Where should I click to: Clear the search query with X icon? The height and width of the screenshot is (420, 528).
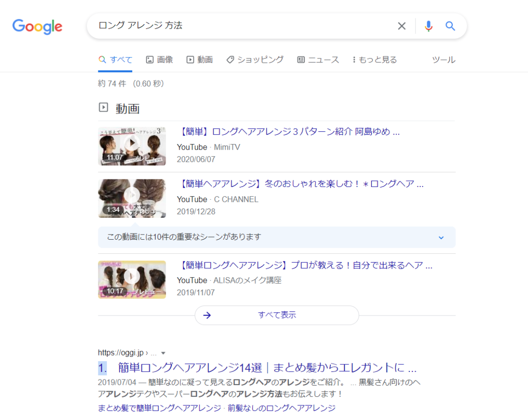(x=401, y=26)
